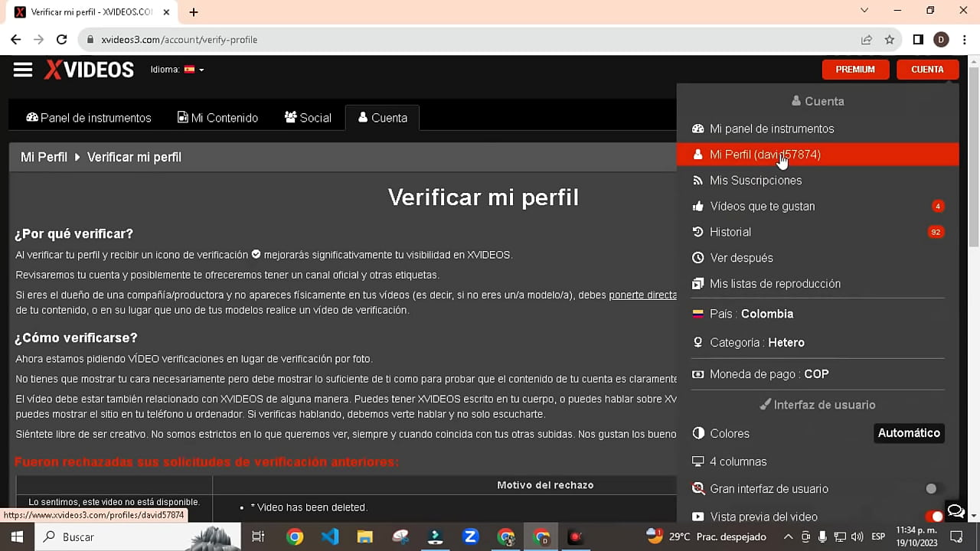Open the network tray icon
Image resolution: width=980 pixels, height=551 pixels.
tap(839, 537)
